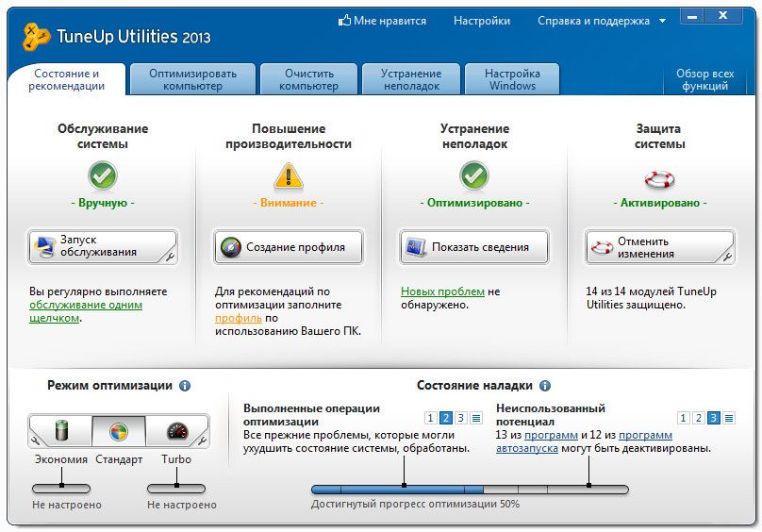
Task: Click yellow warning triangle under Повышение производительности
Action: [289, 175]
